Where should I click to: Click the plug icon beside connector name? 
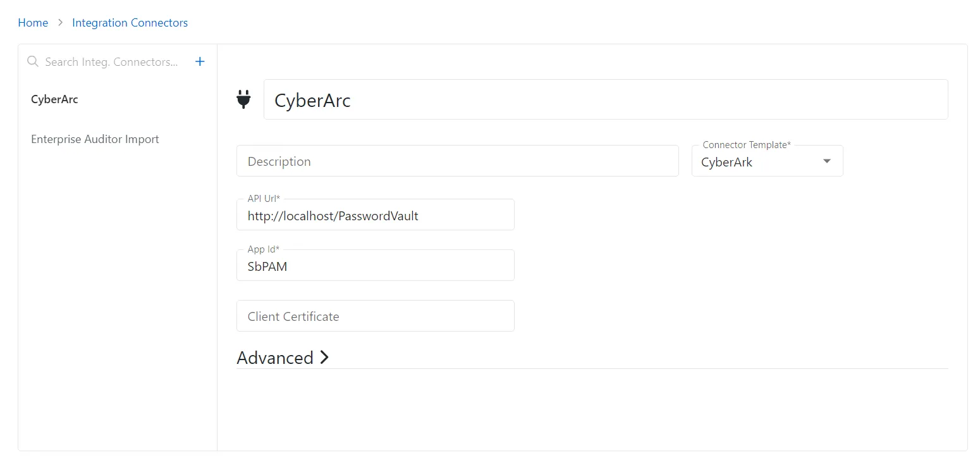click(x=243, y=99)
